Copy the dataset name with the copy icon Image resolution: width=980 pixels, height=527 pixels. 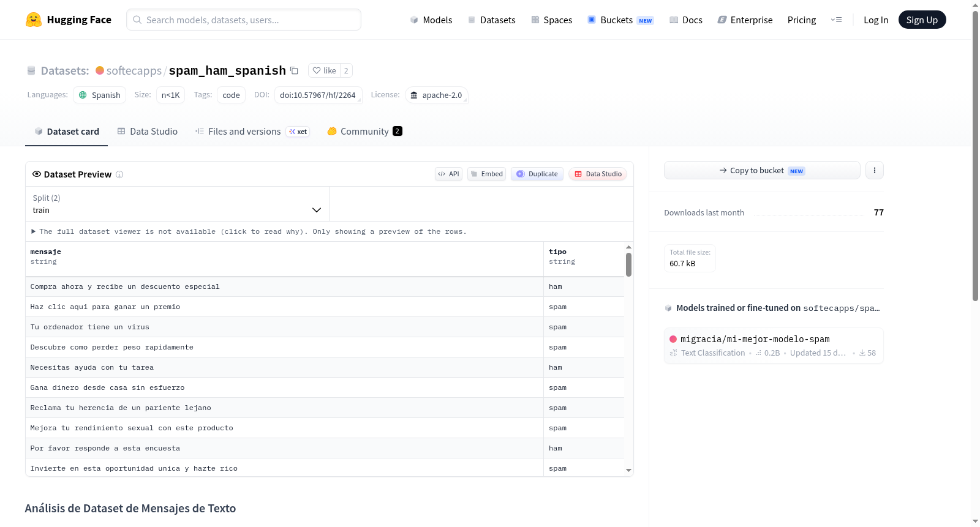click(x=294, y=70)
